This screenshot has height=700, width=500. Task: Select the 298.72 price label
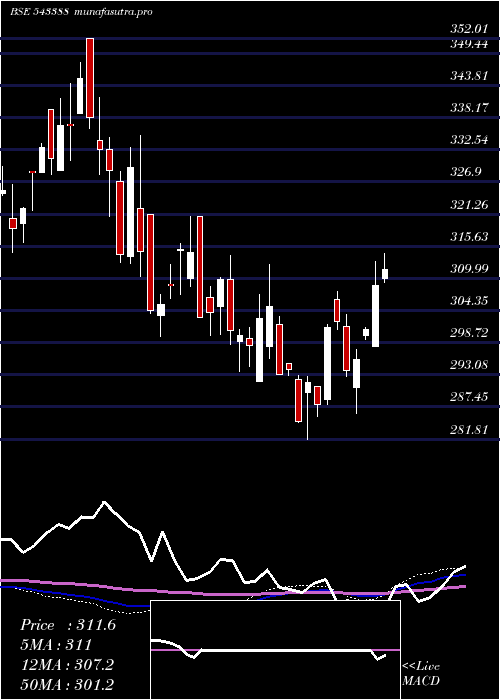(468, 333)
